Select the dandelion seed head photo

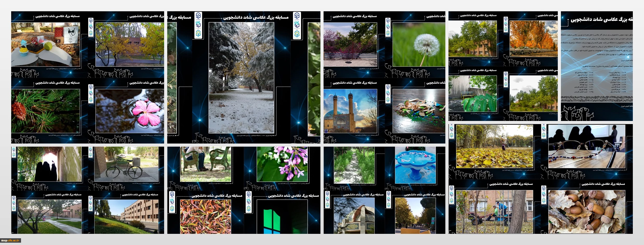[419, 44]
